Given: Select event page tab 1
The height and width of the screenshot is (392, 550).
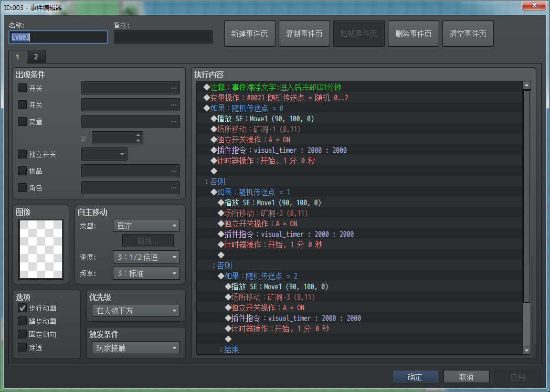Looking at the screenshot, I should click(17, 57).
